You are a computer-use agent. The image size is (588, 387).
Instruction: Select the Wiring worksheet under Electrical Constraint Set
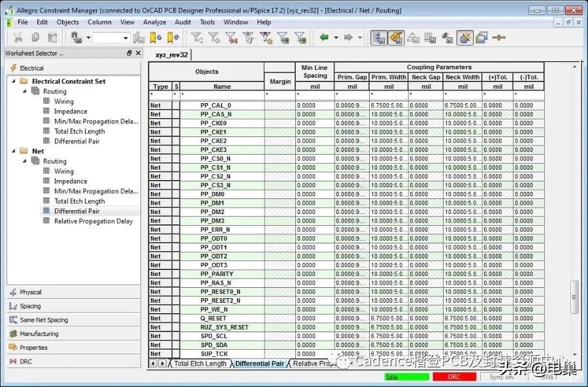[63, 101]
